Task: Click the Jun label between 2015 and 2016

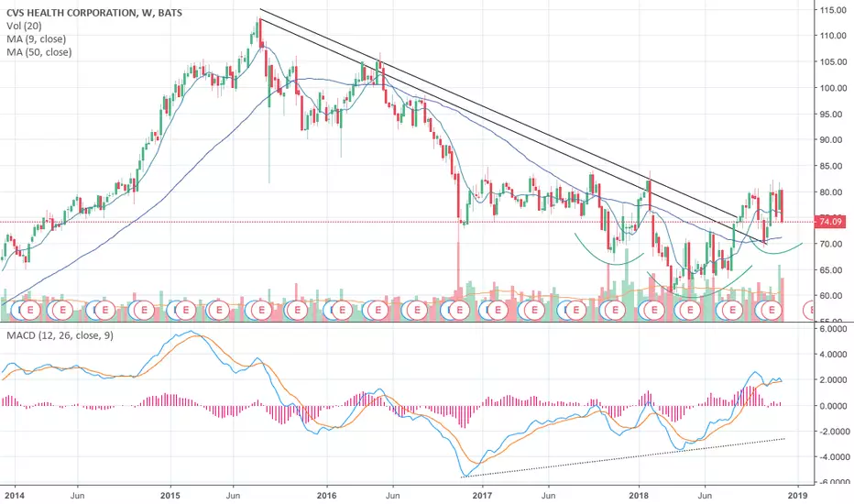Action: pyautogui.click(x=233, y=495)
